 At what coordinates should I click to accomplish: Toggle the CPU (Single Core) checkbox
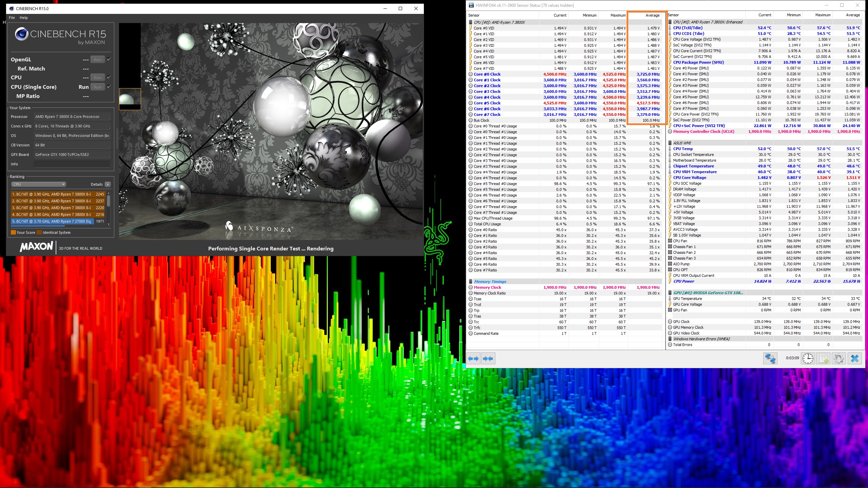point(109,87)
